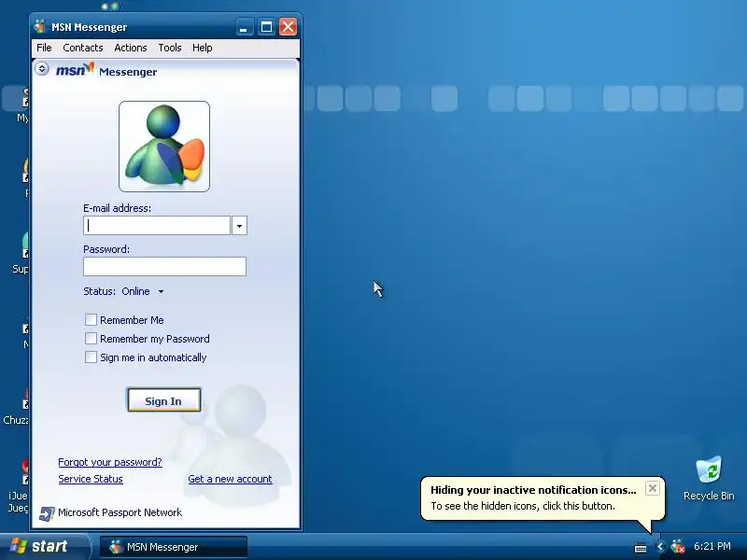Expand the E-mail address dropdown arrow

239,225
